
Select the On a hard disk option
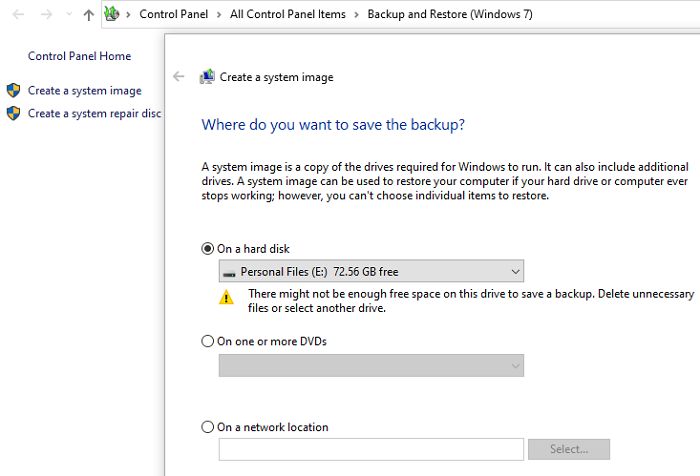[x=208, y=249]
